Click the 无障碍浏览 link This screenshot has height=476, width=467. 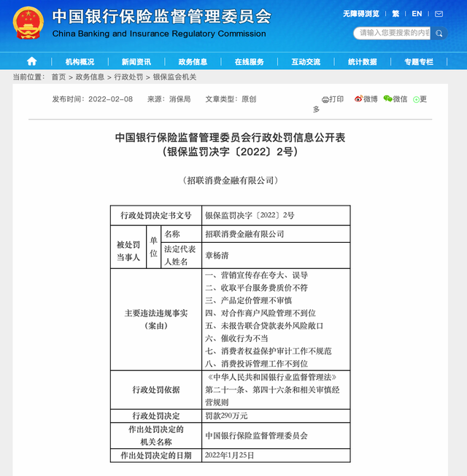(x=361, y=14)
